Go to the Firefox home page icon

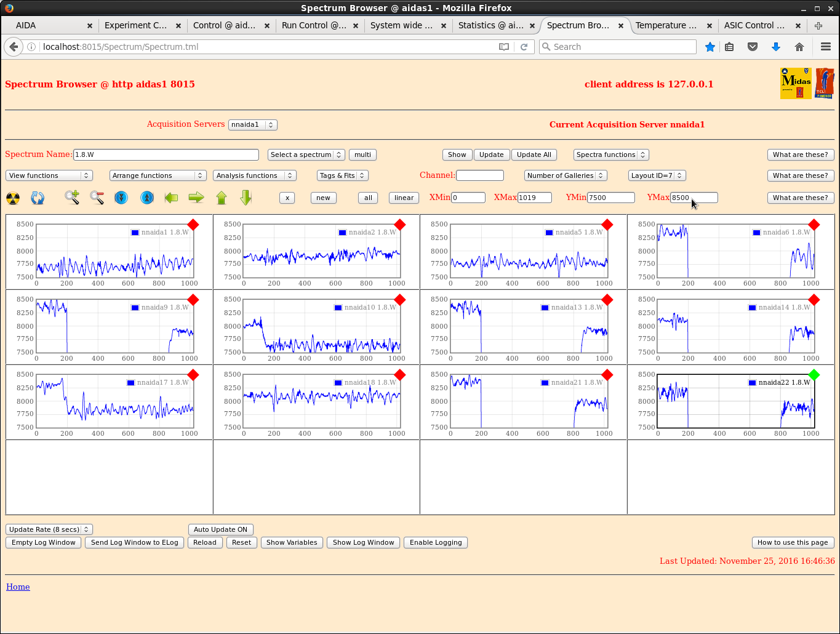[x=799, y=47]
